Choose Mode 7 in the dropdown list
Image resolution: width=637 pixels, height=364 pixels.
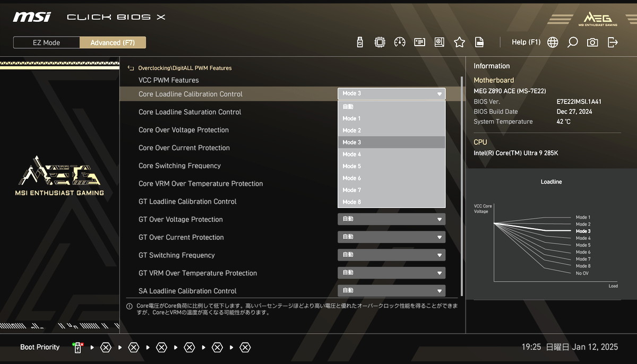pos(392,190)
